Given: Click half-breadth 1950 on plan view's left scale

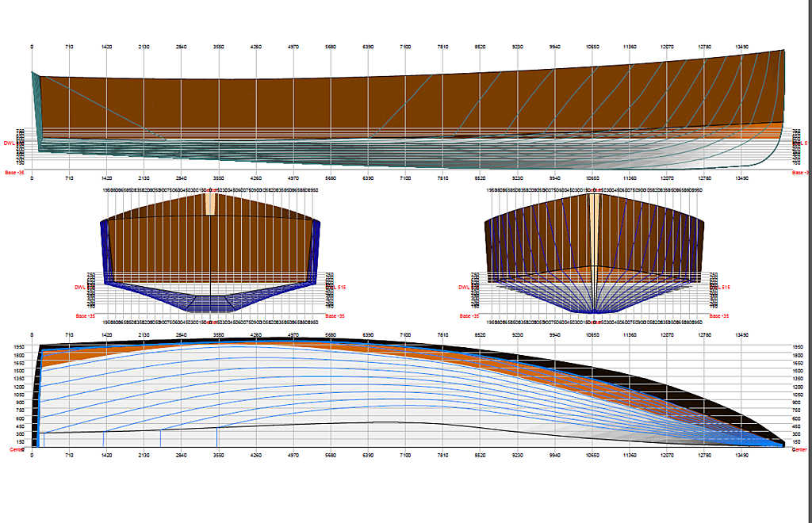Looking at the screenshot, I should 19,347.
